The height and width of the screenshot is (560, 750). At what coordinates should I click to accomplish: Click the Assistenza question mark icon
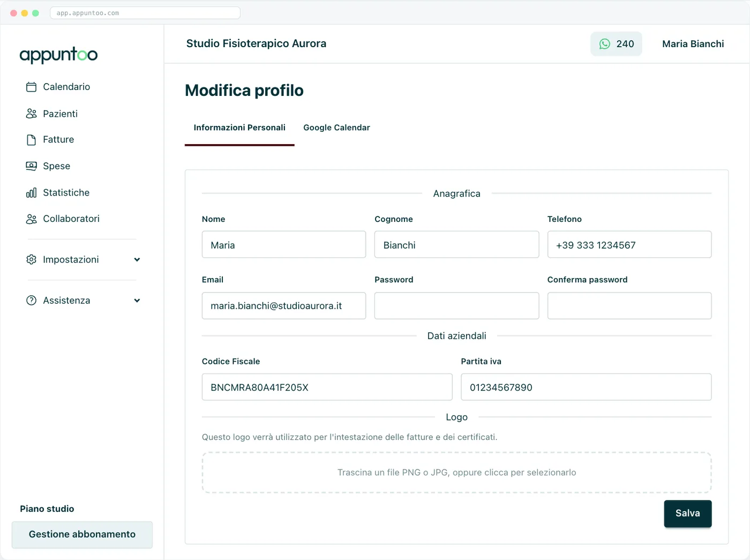pos(32,301)
